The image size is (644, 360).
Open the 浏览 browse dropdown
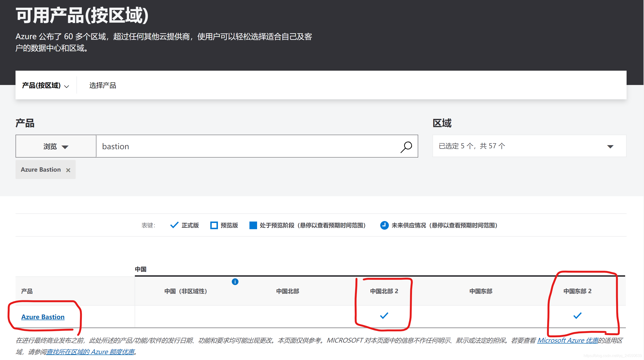pyautogui.click(x=56, y=146)
